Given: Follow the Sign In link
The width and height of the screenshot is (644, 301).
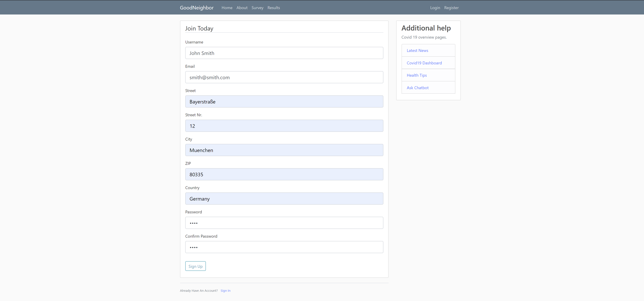Looking at the screenshot, I should tap(225, 291).
